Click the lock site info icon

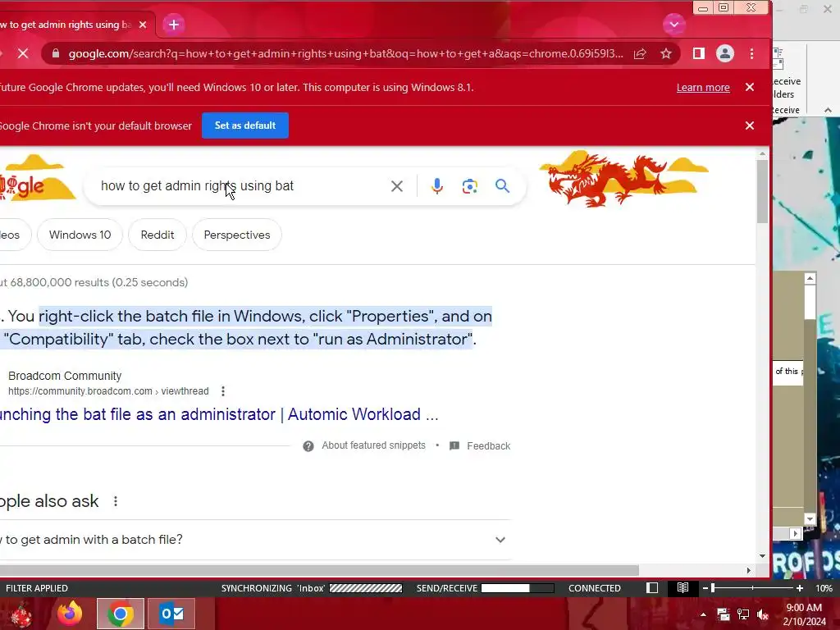coord(55,53)
